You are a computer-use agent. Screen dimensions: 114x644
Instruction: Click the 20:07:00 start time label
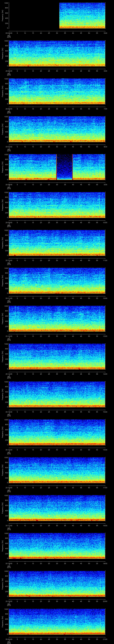[x=9, y=147]
